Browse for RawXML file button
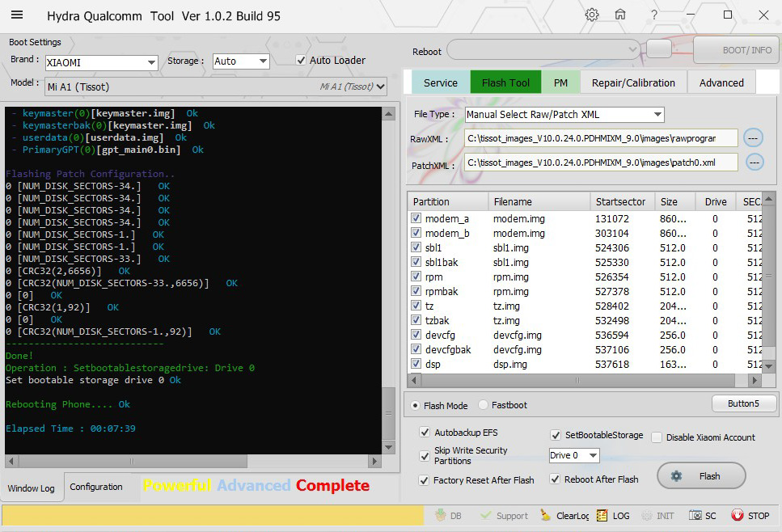Image resolution: width=782 pixels, height=532 pixels. [753, 138]
